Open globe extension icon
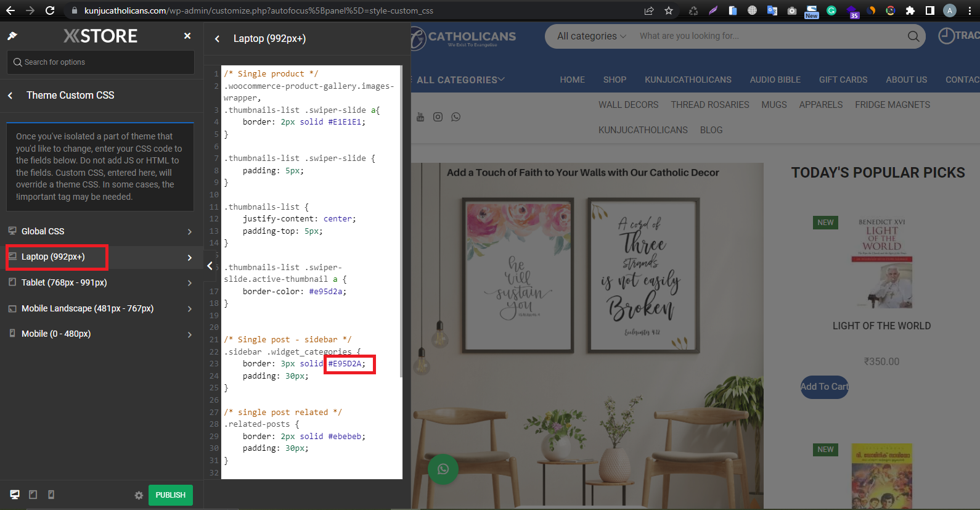Viewport: 980px width, 510px height. point(753,10)
